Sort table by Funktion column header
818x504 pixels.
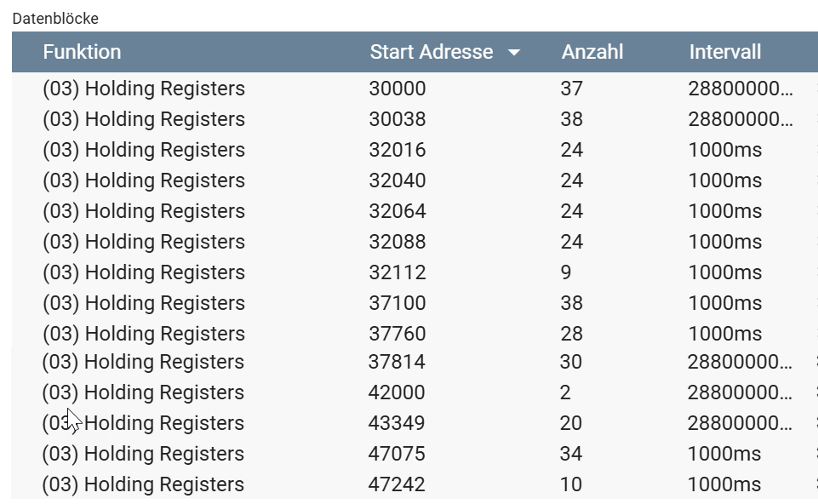click(x=82, y=52)
